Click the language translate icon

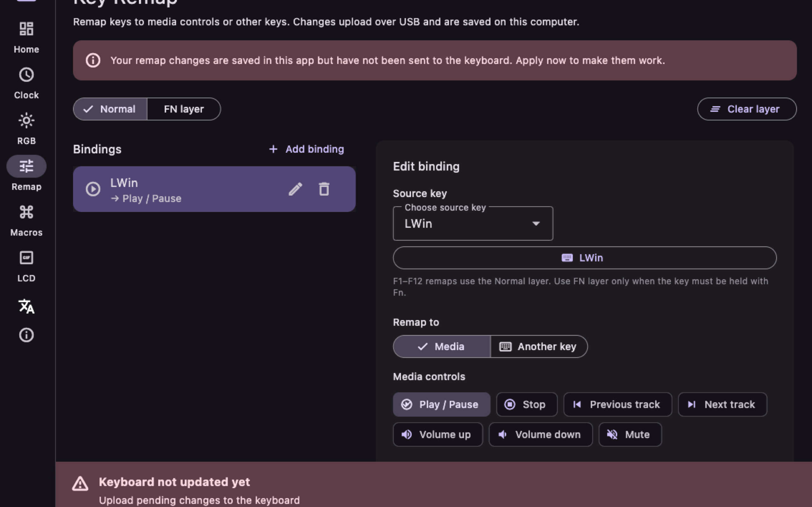[26, 306]
